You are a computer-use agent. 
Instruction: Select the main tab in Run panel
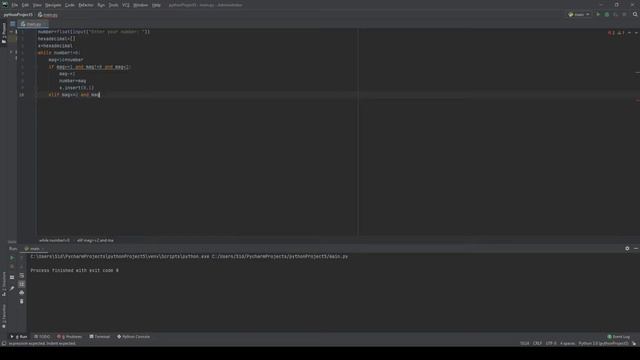click(34, 249)
